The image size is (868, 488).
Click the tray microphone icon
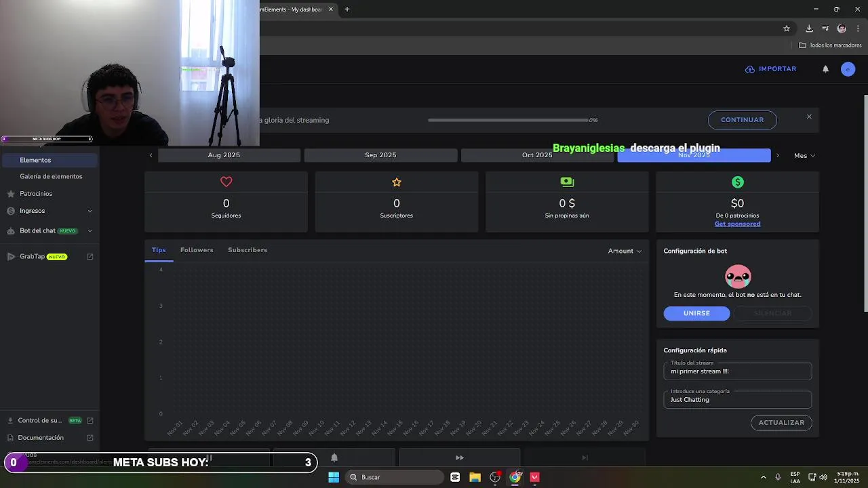(x=778, y=477)
